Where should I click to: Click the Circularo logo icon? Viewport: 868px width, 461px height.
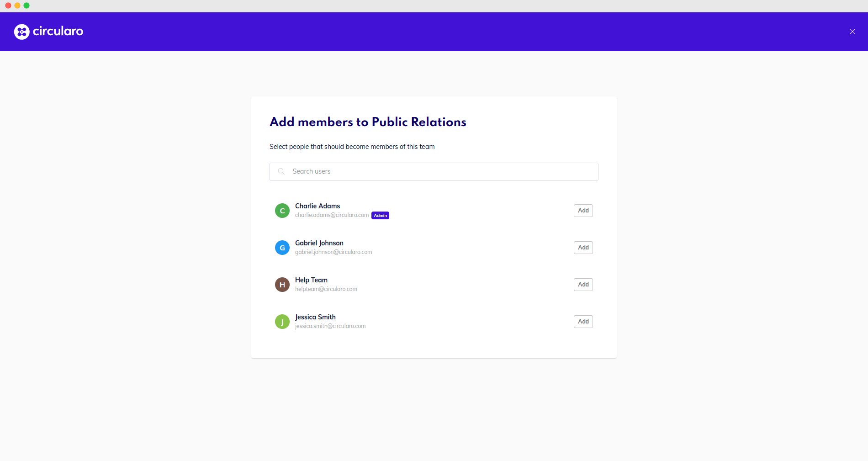[21, 32]
